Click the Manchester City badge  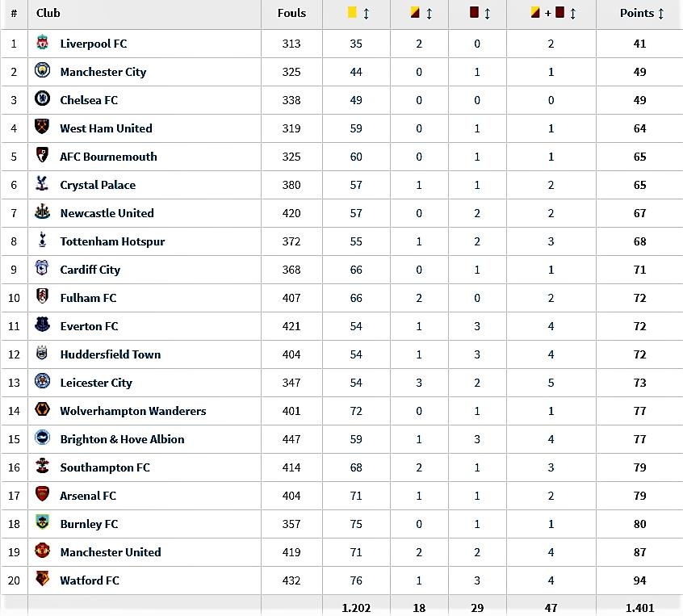coord(42,72)
